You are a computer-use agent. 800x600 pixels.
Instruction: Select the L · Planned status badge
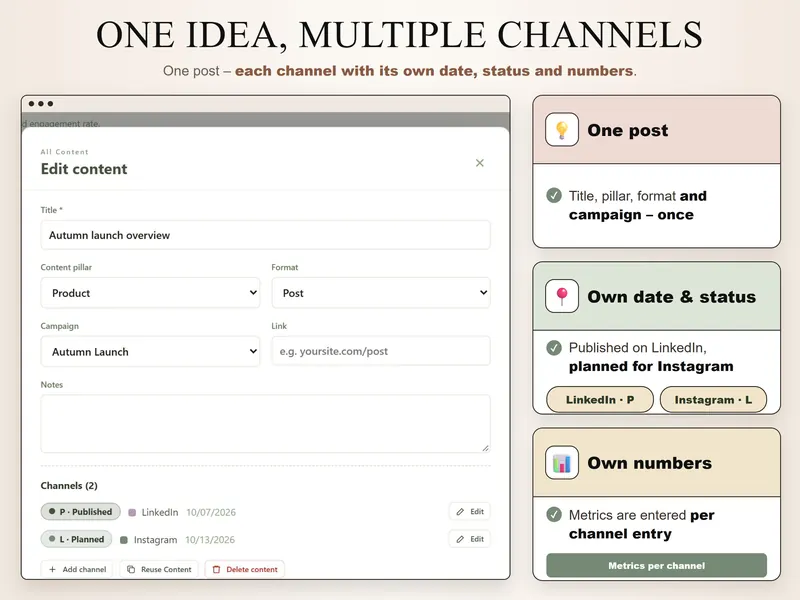pos(77,539)
